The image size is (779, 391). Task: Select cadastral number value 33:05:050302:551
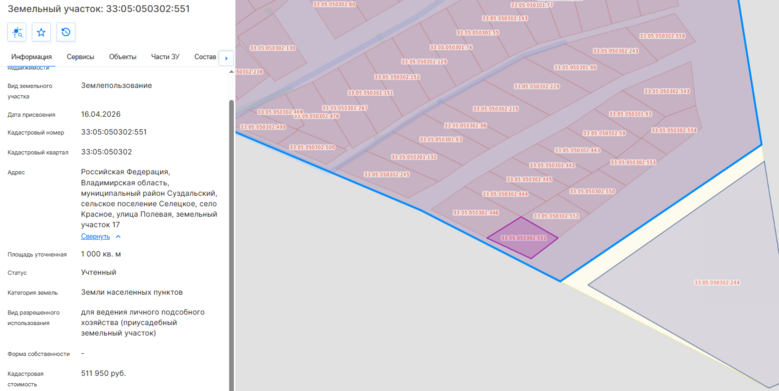(114, 132)
